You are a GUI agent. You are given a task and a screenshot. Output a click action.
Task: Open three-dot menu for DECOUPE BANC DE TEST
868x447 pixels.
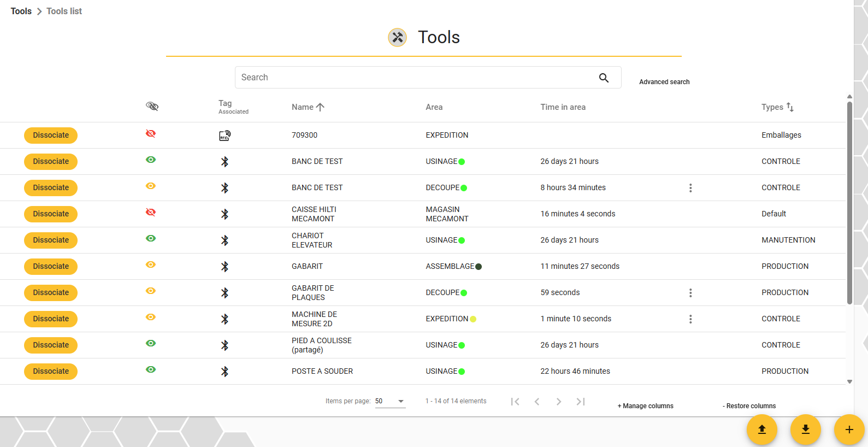tap(690, 188)
